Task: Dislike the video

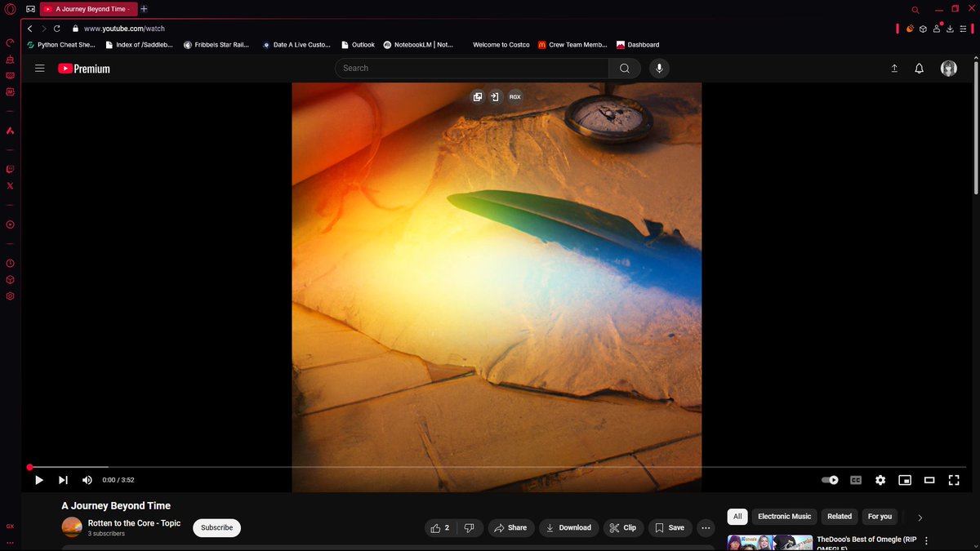Action: pos(470,528)
